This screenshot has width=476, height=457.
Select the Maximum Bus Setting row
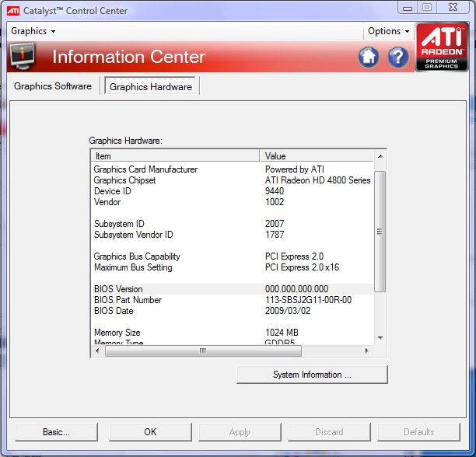[233, 267]
